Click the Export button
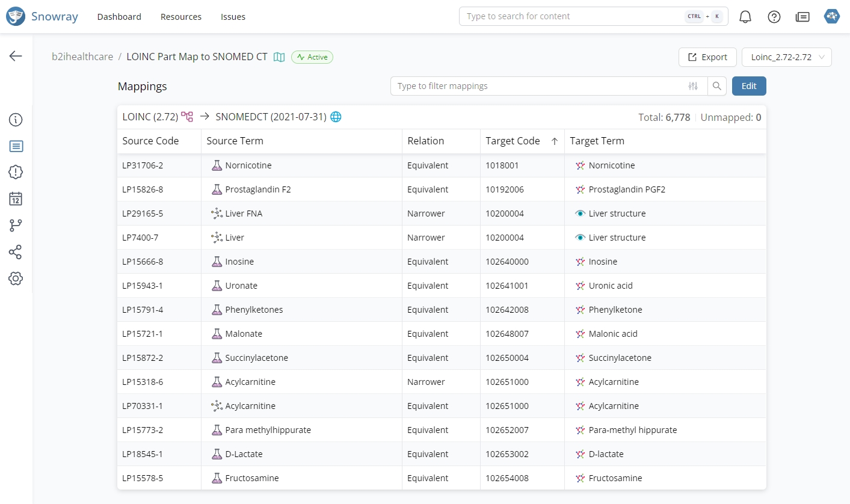 (x=707, y=57)
